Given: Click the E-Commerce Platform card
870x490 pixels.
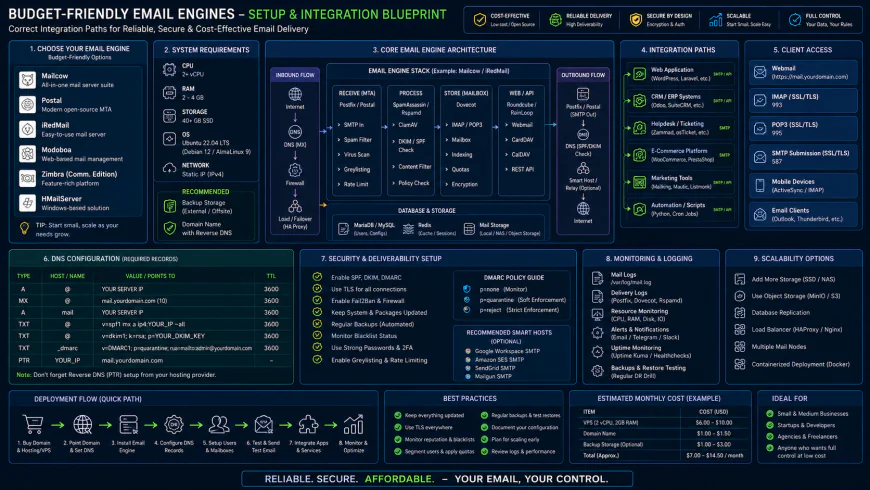Looking at the screenshot, I should click(682, 155).
